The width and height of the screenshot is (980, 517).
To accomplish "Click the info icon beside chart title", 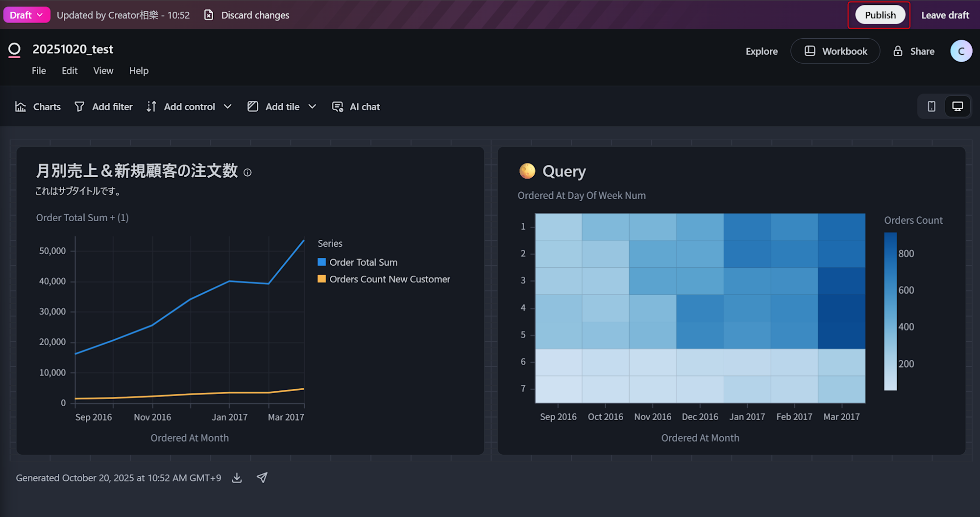I will pos(247,172).
